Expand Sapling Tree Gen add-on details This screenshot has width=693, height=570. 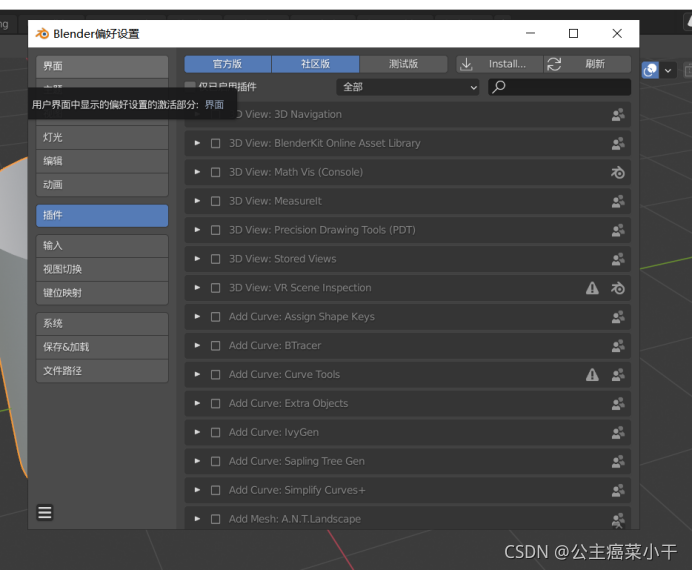coord(197,461)
